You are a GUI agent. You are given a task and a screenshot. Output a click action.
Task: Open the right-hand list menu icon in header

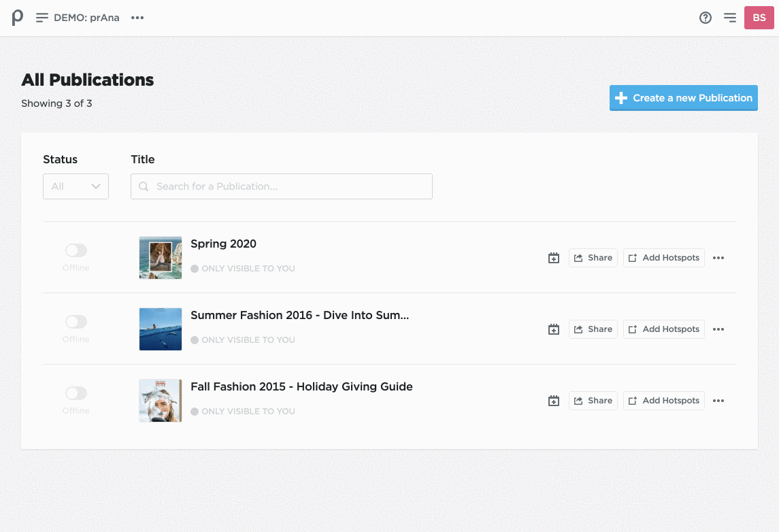[x=730, y=18]
